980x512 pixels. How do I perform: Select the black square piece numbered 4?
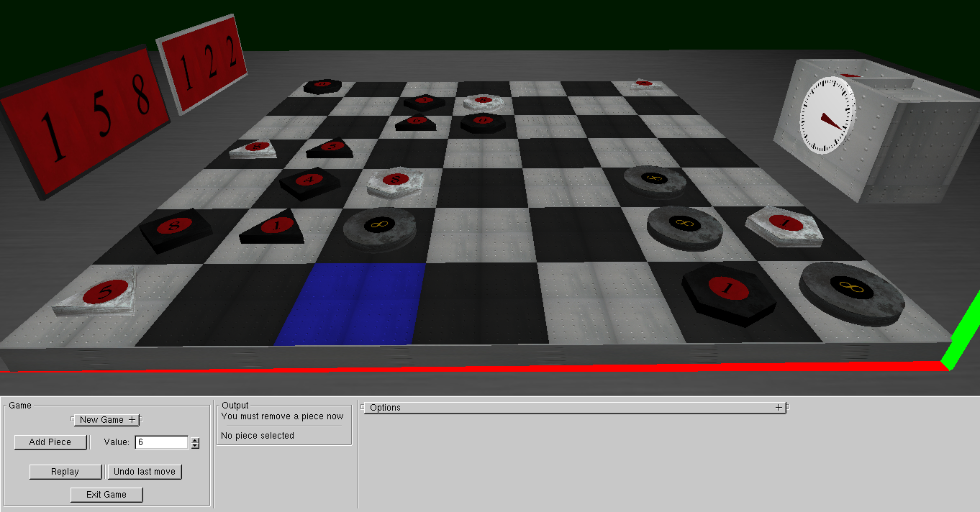click(310, 182)
